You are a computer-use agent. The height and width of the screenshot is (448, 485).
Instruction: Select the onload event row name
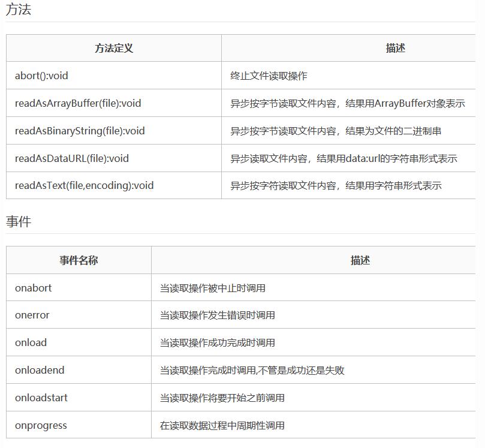pyautogui.click(x=31, y=342)
